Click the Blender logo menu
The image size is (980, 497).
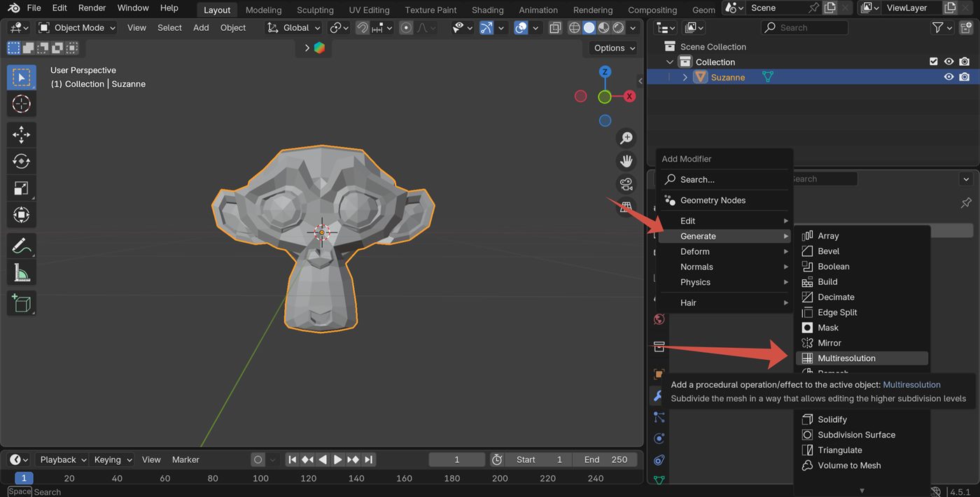(14, 8)
